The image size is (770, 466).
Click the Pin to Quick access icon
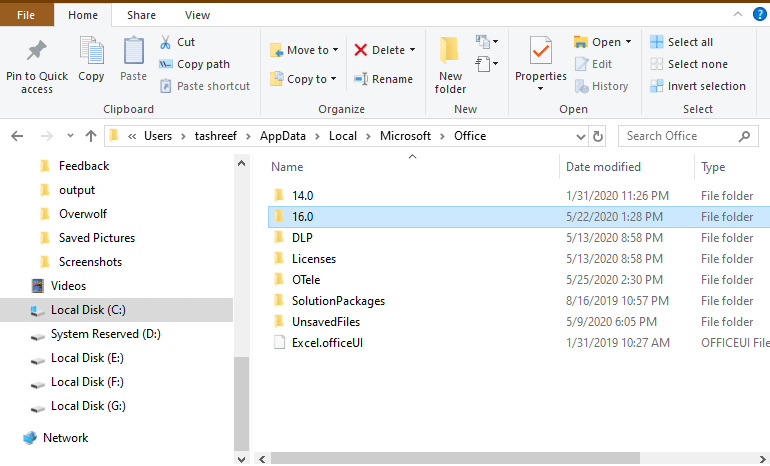click(36, 51)
